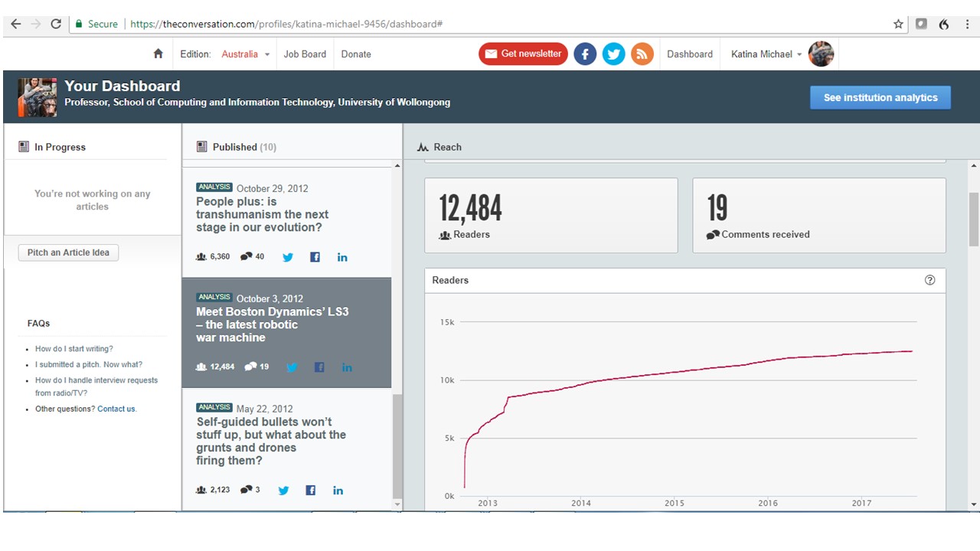Open Chrome menu three-dots icon
This screenshot has height=551, width=980.
(966, 24)
